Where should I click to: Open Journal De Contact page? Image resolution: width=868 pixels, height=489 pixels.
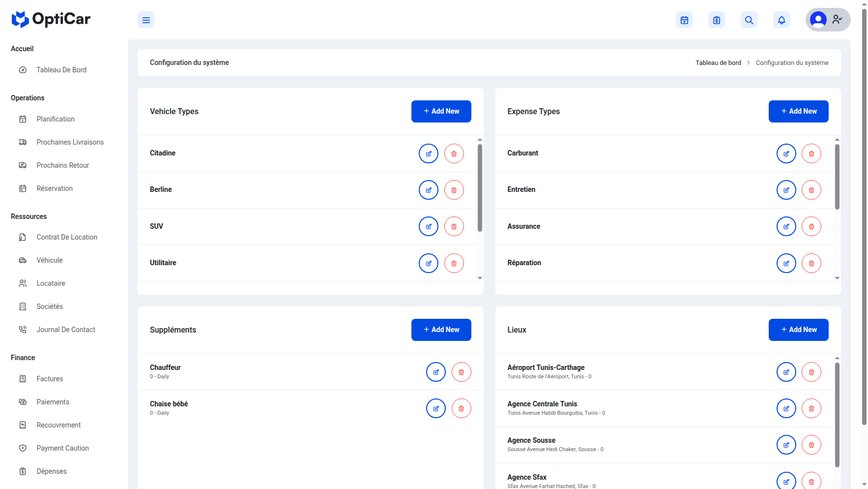66,330
